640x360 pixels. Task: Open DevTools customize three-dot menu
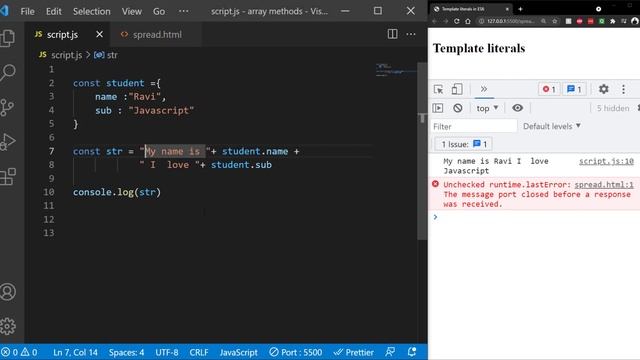pyautogui.click(x=623, y=89)
